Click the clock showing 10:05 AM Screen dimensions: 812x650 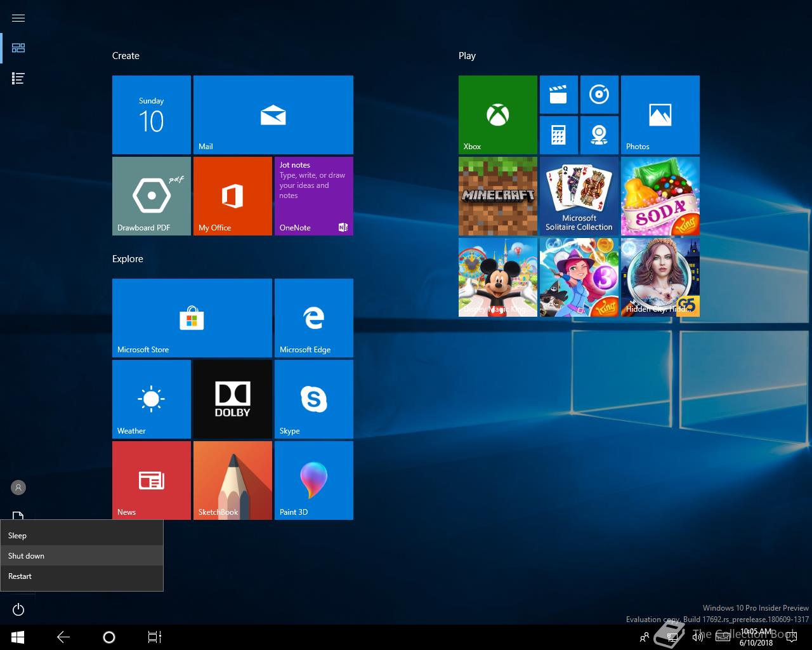pos(756,637)
